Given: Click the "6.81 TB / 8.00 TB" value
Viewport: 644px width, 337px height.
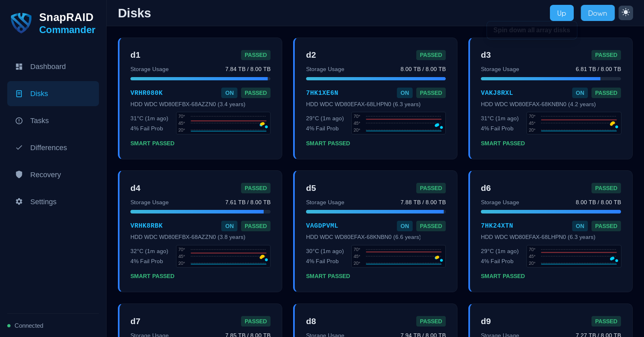Looking at the screenshot, I should [x=598, y=69].
